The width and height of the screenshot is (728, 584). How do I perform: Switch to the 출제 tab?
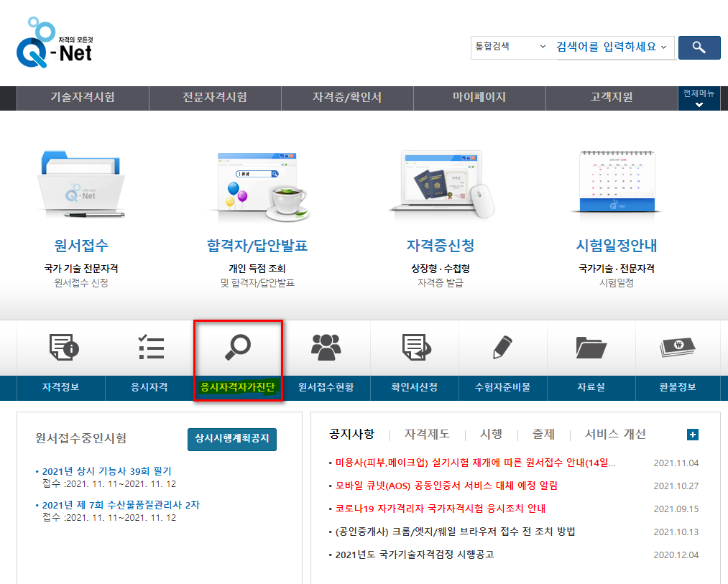544,434
